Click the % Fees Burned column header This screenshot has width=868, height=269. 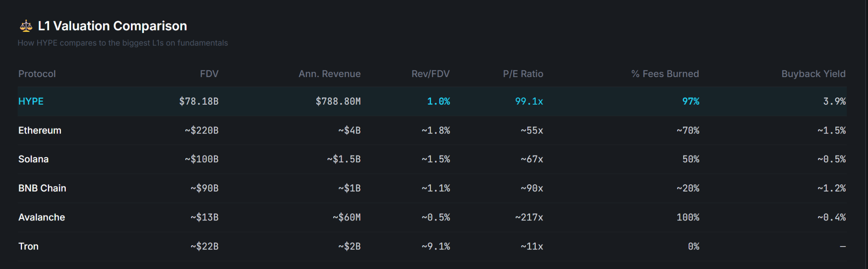pos(665,74)
